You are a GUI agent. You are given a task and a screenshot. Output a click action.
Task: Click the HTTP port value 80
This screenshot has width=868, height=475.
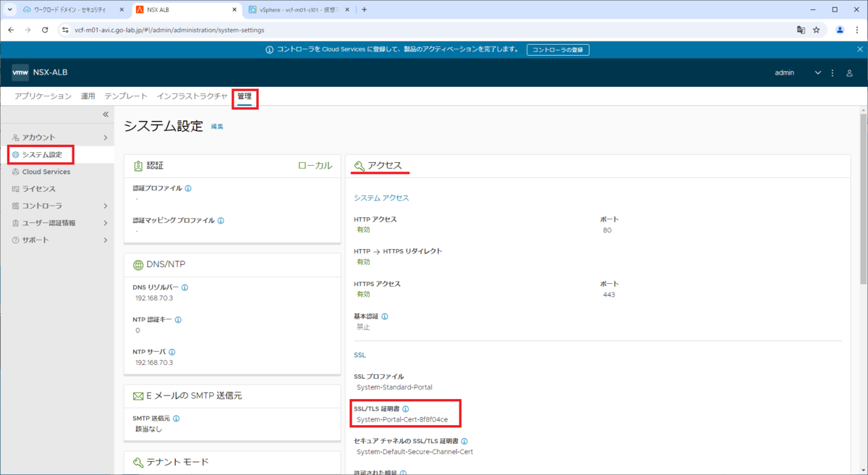coord(607,230)
